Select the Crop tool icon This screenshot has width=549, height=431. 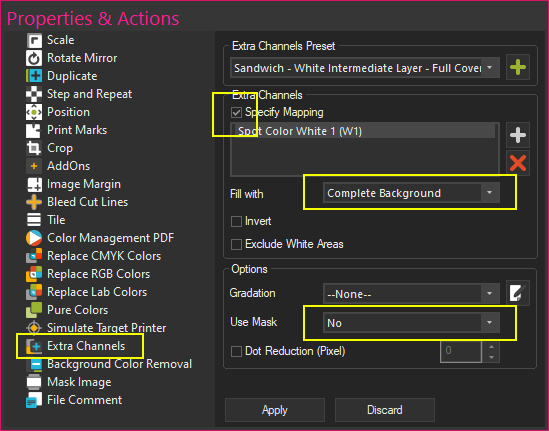tap(34, 148)
